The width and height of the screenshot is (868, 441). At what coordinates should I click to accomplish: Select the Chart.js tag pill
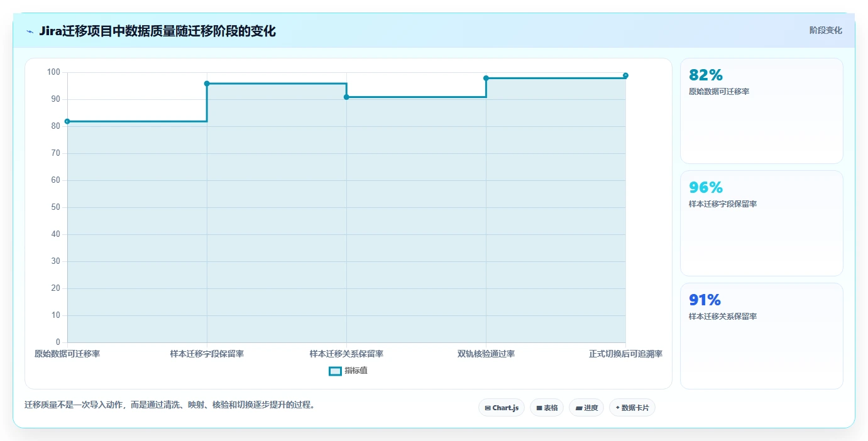coord(501,408)
